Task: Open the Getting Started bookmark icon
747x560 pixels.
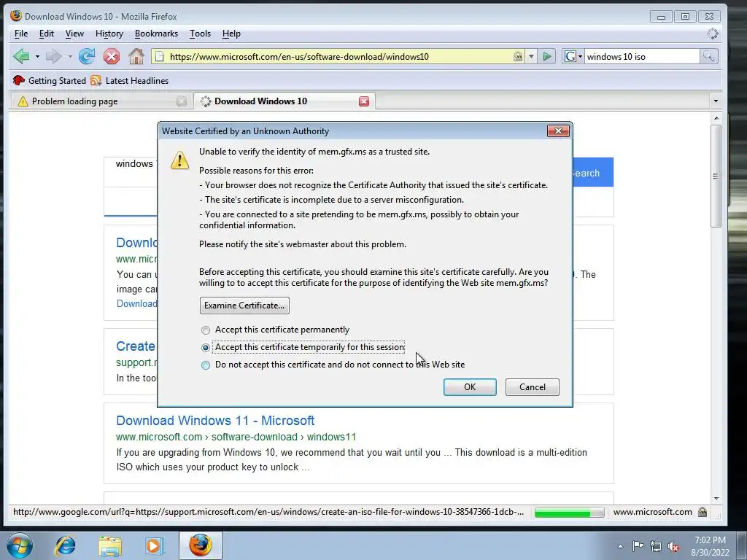Action: (x=18, y=80)
